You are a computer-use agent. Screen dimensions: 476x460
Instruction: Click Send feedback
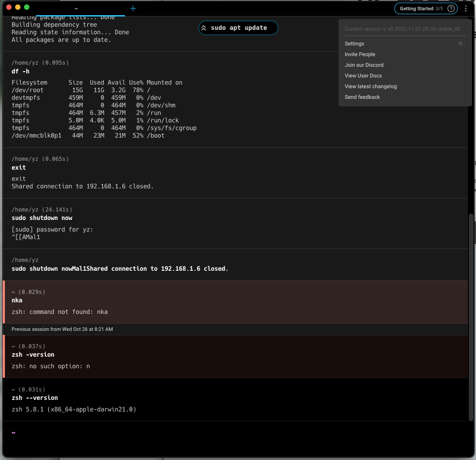[362, 97]
